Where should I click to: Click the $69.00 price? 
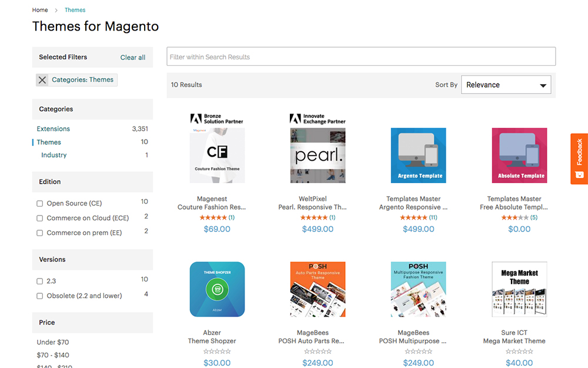point(217,229)
